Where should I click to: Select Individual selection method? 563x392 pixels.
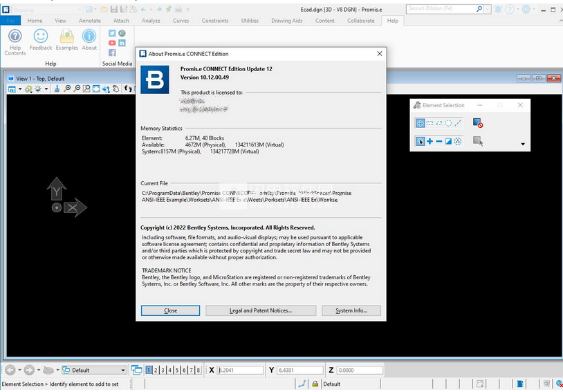[x=420, y=123]
